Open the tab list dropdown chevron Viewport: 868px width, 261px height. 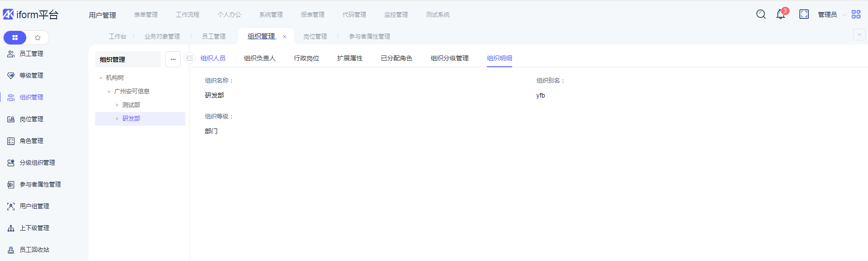tap(859, 34)
